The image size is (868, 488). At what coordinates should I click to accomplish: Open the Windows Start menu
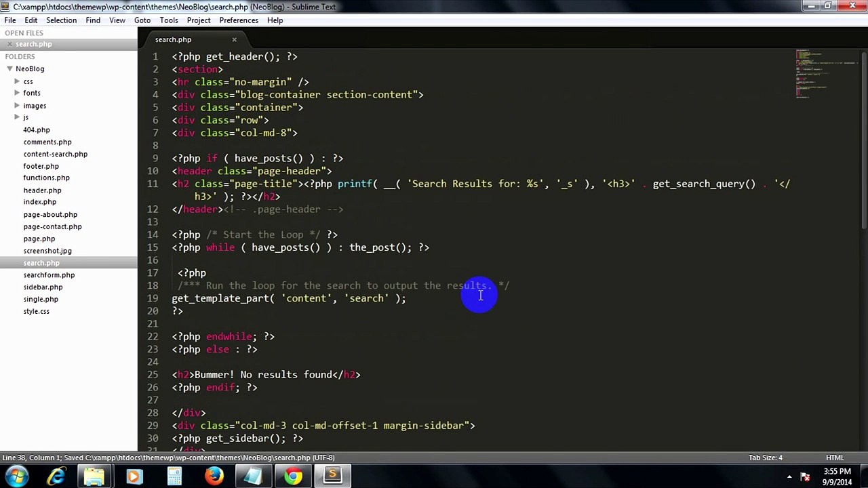(x=15, y=476)
